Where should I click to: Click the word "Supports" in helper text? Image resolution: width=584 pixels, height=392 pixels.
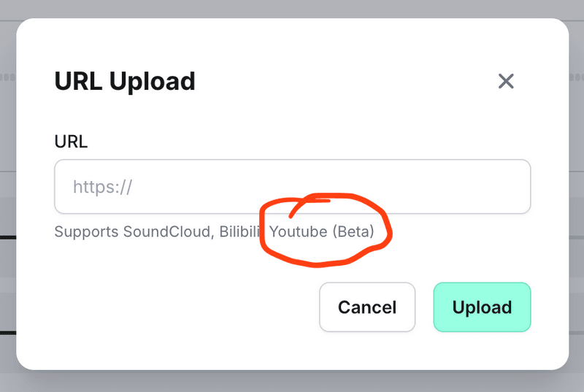point(86,232)
